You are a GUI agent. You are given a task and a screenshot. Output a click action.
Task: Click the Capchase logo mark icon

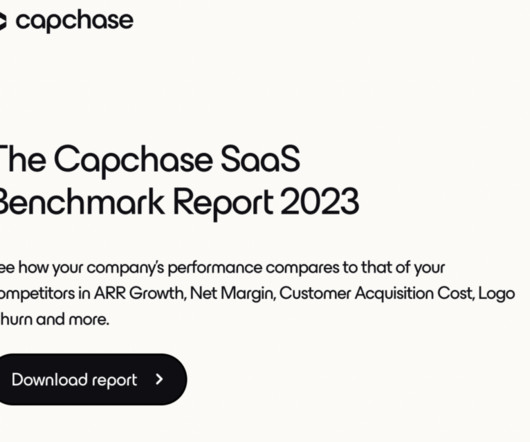click(3, 21)
